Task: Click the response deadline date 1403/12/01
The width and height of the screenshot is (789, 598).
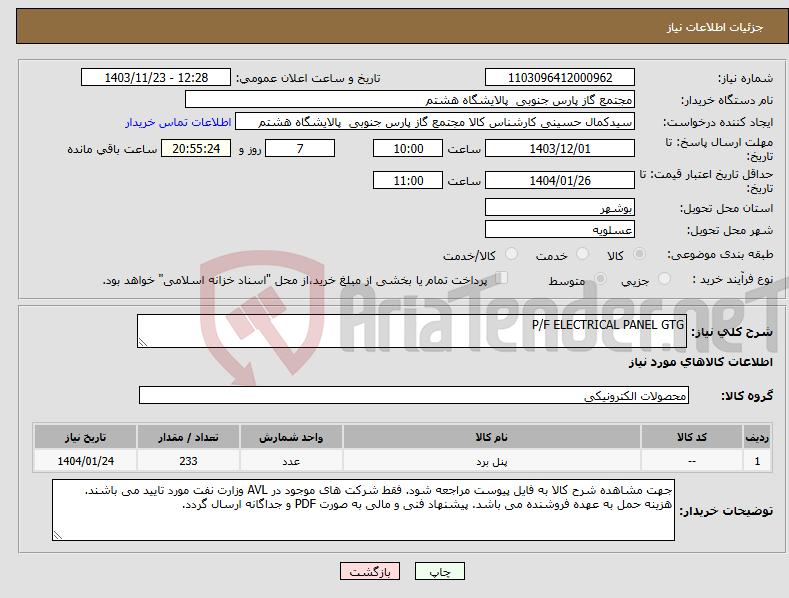Action: pyautogui.click(x=560, y=148)
